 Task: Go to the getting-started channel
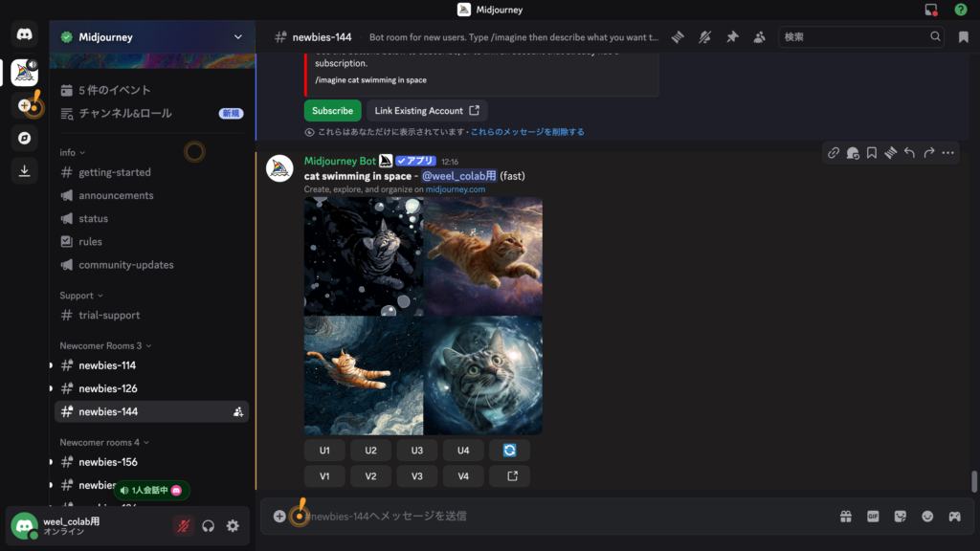(x=151, y=172)
